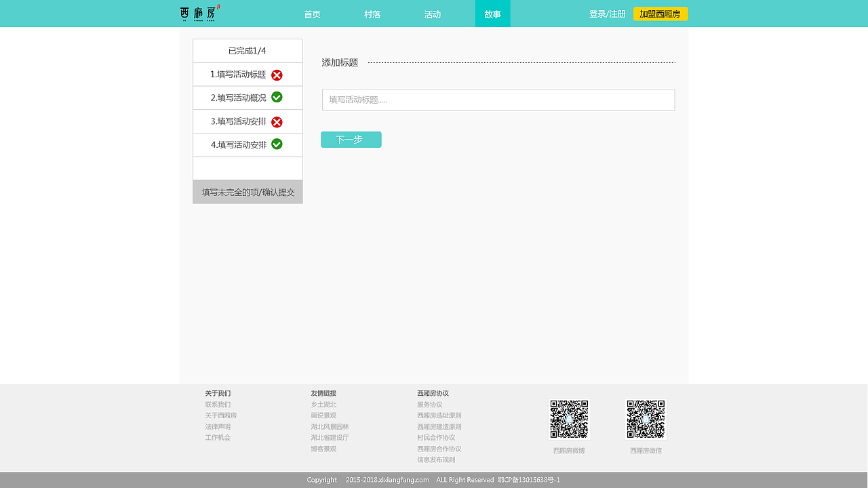Focus the 填写活动标题 input field
The image size is (868, 488).
[x=498, y=100]
